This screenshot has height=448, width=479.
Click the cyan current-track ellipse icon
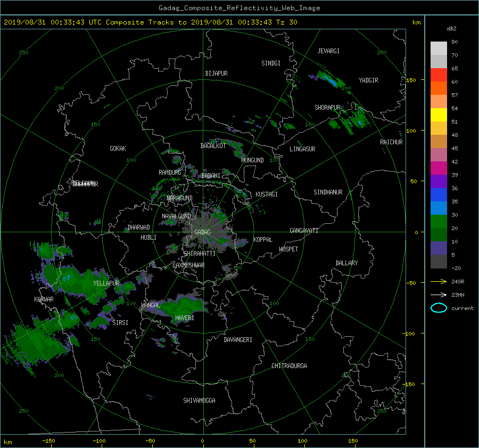[x=439, y=308]
